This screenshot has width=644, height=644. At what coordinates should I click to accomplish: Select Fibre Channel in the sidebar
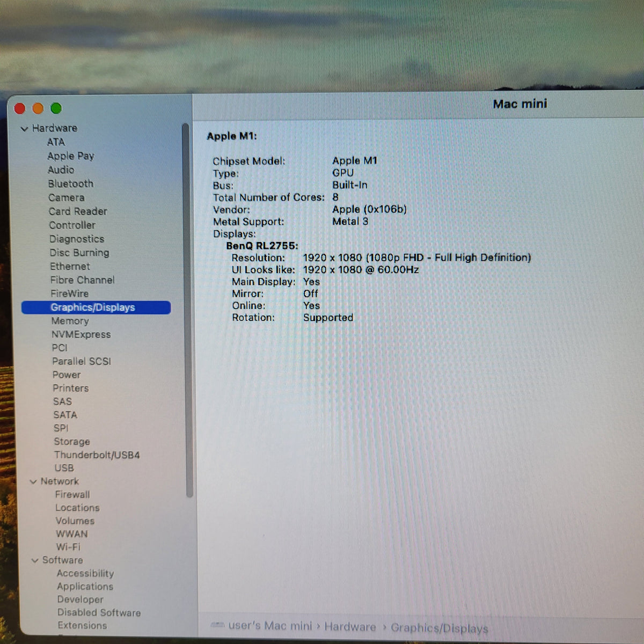(x=82, y=280)
